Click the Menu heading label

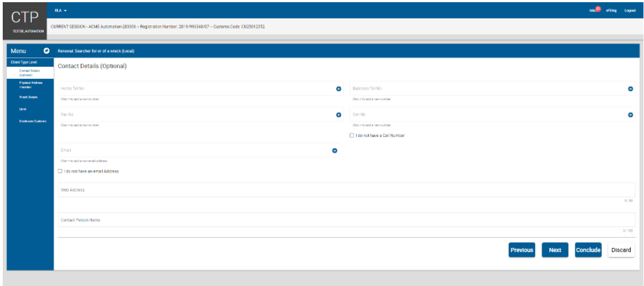(x=18, y=51)
